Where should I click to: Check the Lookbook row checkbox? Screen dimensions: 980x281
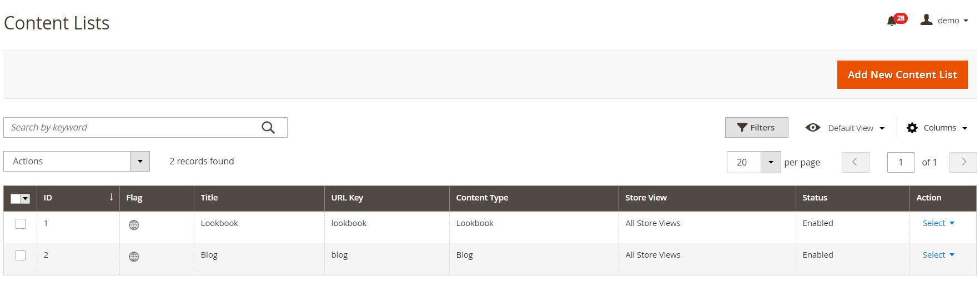click(x=21, y=224)
